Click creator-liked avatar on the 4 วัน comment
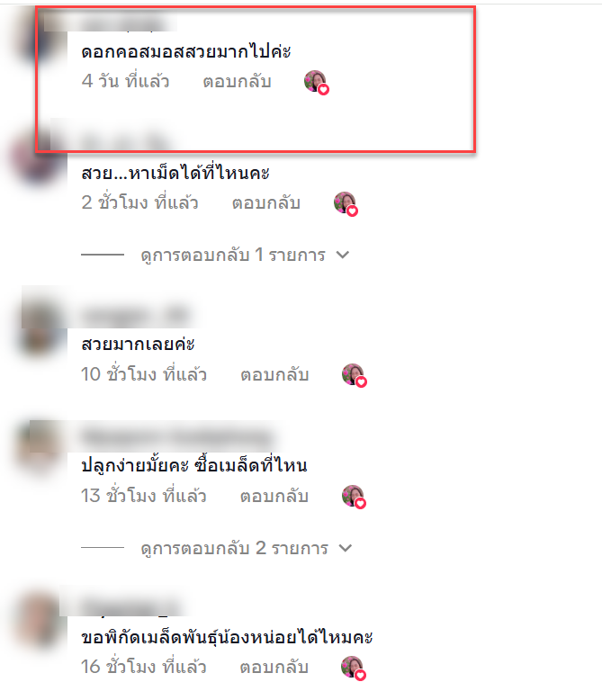 click(x=316, y=82)
